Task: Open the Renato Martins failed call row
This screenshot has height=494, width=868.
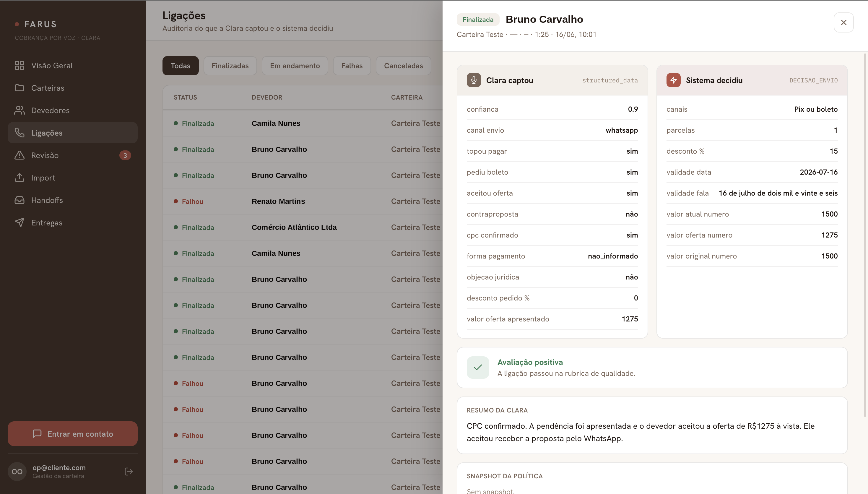Action: (x=303, y=201)
